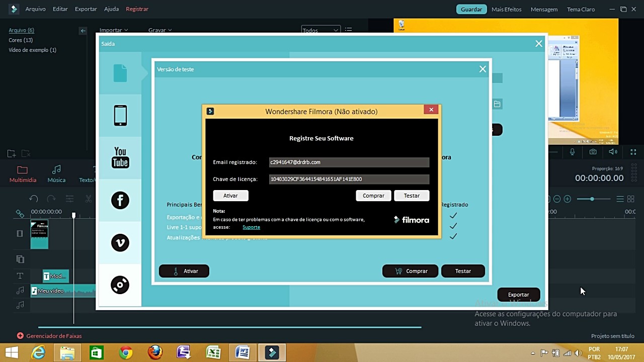Switch to the Multimídia tab
644x362 pixels.
[x=23, y=174]
